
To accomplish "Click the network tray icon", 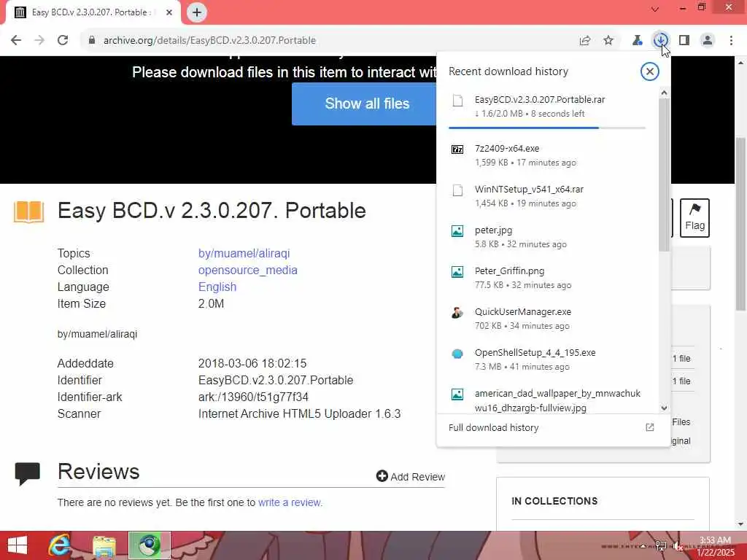I will pos(661,545).
